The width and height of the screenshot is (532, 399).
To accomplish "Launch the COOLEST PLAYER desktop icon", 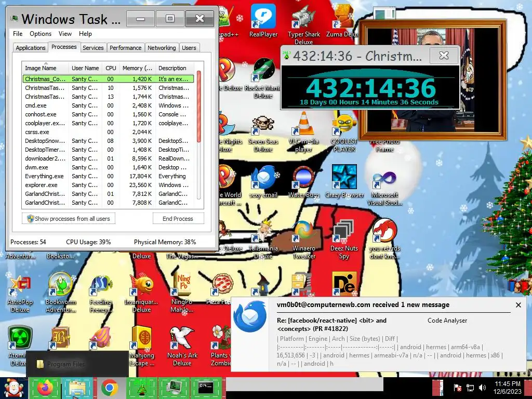I will point(344,132).
